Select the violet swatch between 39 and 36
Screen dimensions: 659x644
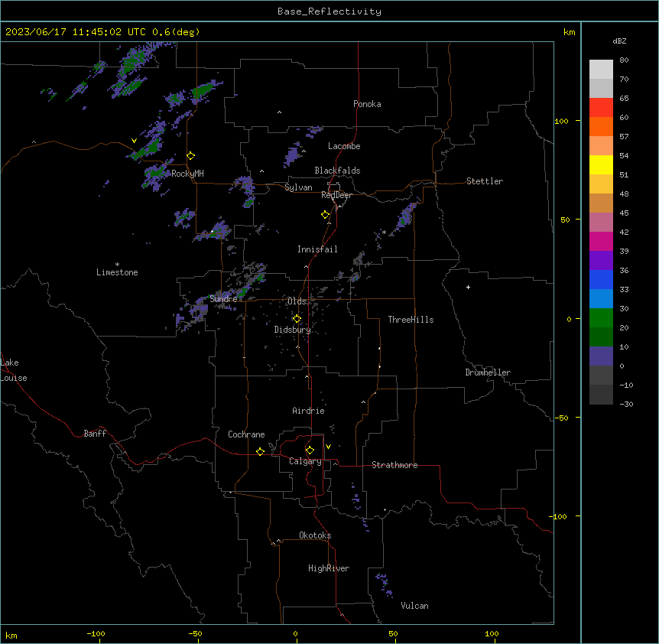click(x=601, y=261)
